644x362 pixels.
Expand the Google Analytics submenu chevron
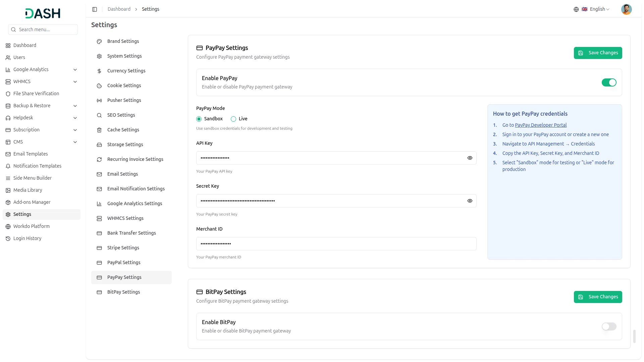click(x=75, y=70)
